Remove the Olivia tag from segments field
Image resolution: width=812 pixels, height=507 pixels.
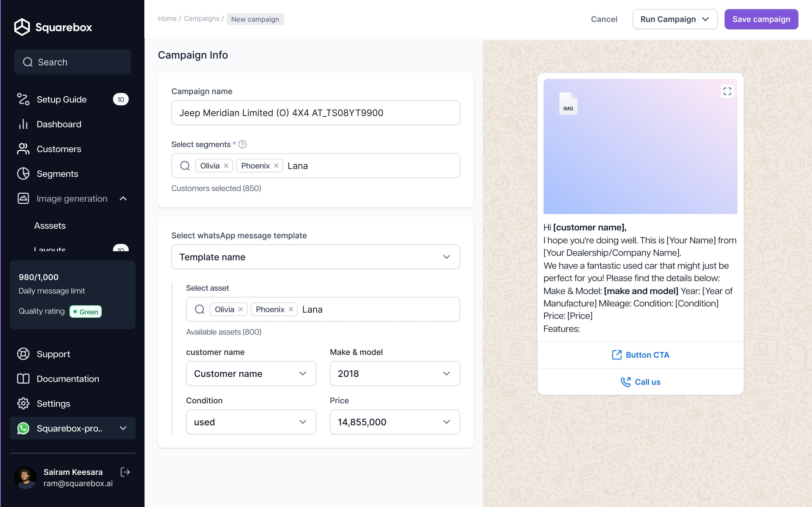coord(226,166)
